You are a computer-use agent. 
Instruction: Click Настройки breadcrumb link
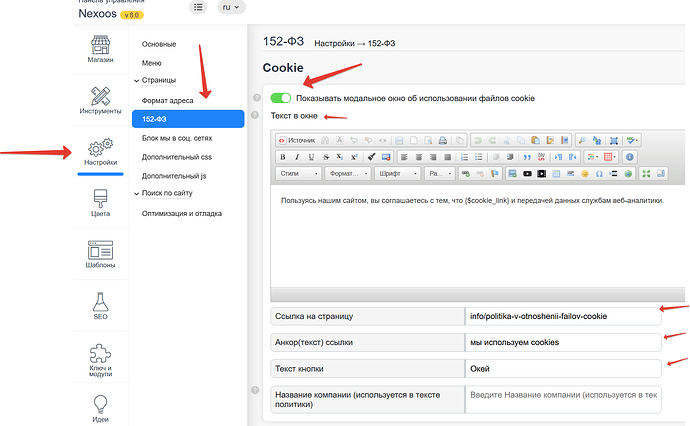click(x=334, y=43)
